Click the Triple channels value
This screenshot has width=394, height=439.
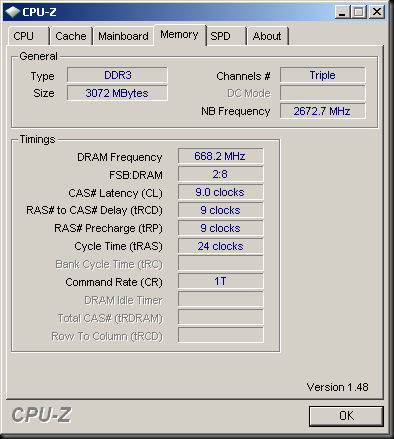[323, 75]
